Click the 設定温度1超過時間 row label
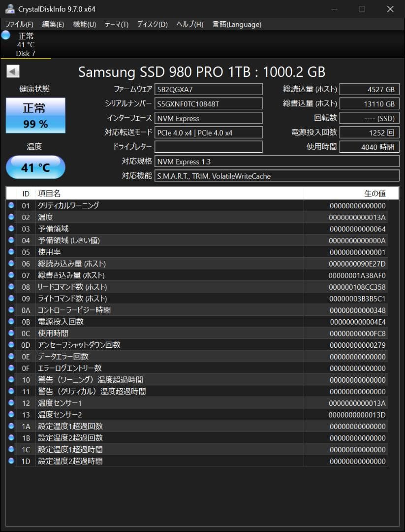The width and height of the screenshot is (405, 532). pyautogui.click(x=70, y=449)
